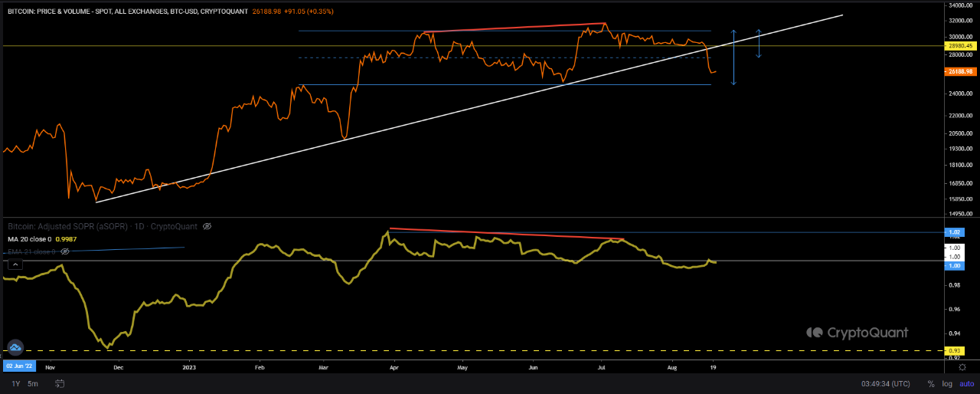Select the tall blue double-arrow measurement
980x394 pixels.
point(733,57)
